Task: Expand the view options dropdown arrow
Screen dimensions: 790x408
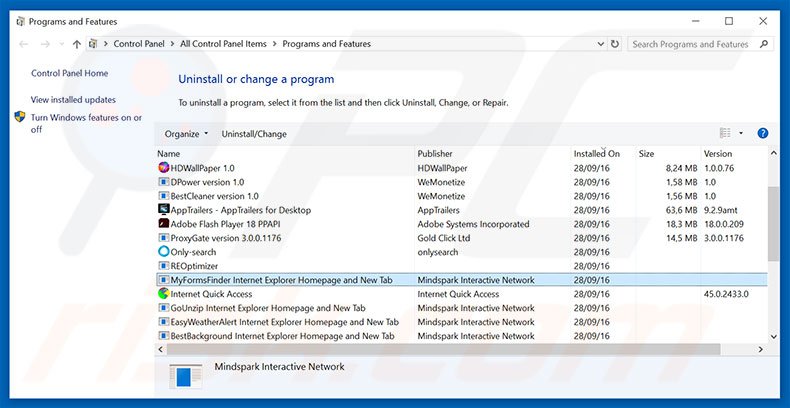Action: [x=741, y=133]
